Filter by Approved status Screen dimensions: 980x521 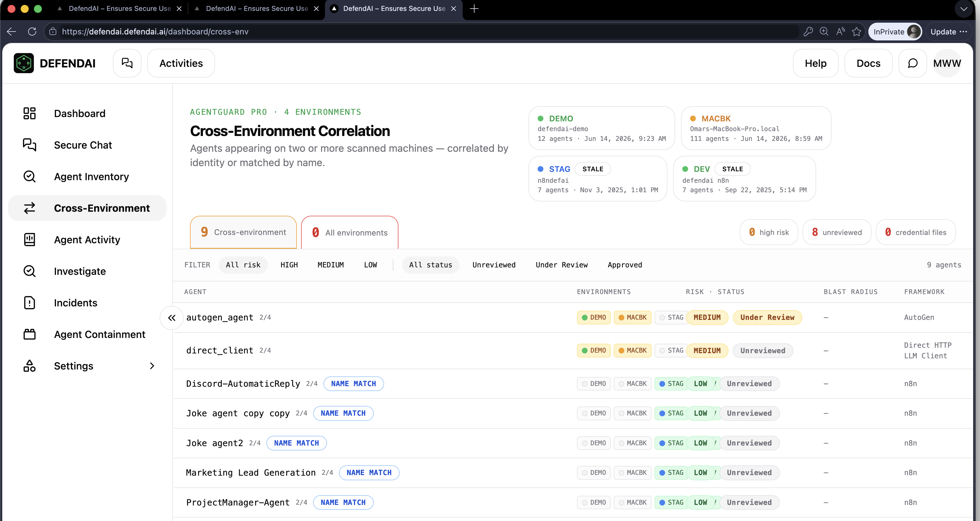click(625, 265)
